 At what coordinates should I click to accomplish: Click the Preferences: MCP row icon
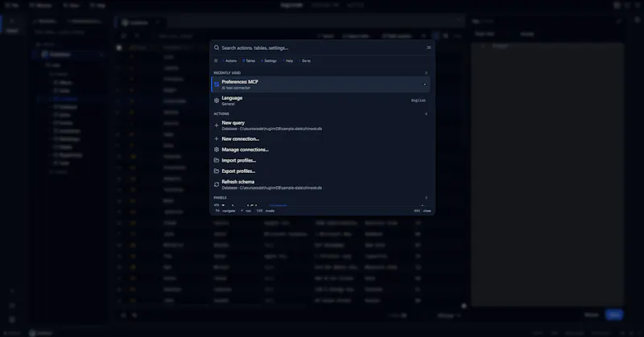pos(217,84)
